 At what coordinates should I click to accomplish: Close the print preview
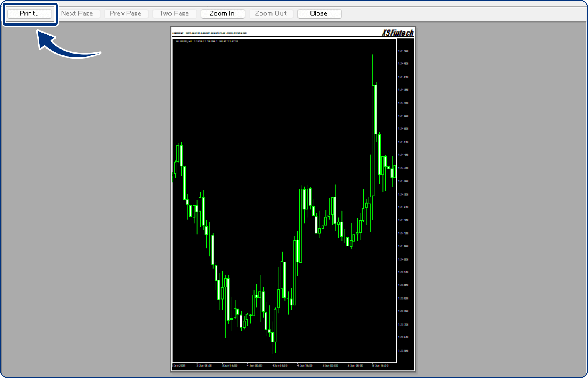319,13
